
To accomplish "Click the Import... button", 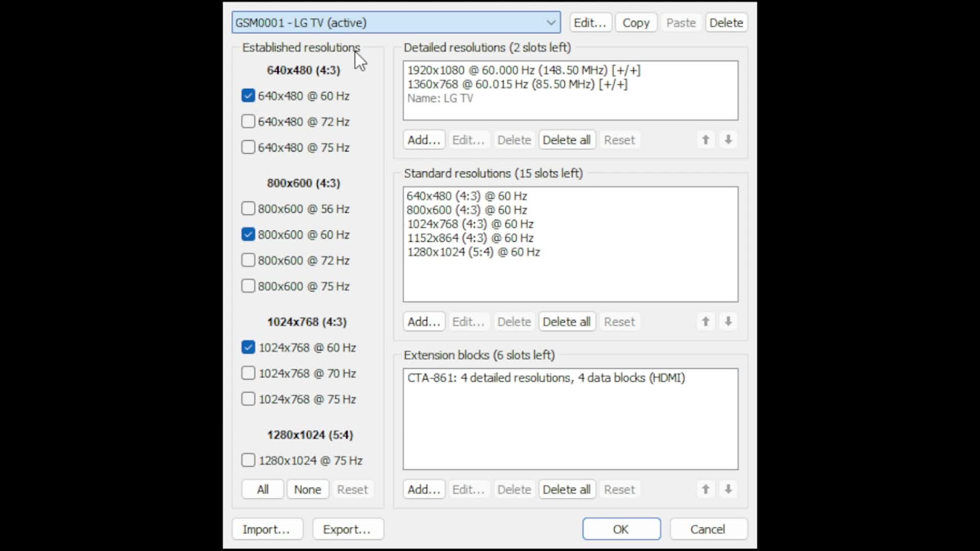I will [266, 530].
